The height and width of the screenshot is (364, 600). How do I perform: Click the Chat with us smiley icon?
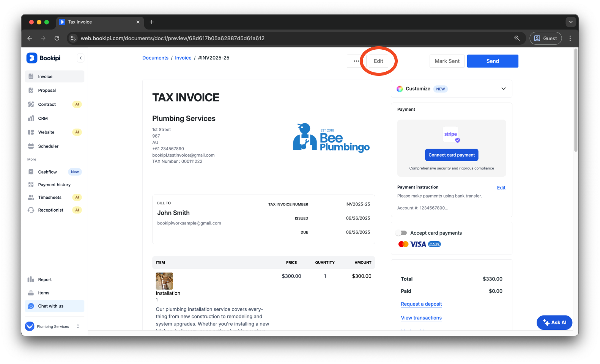coord(31,306)
